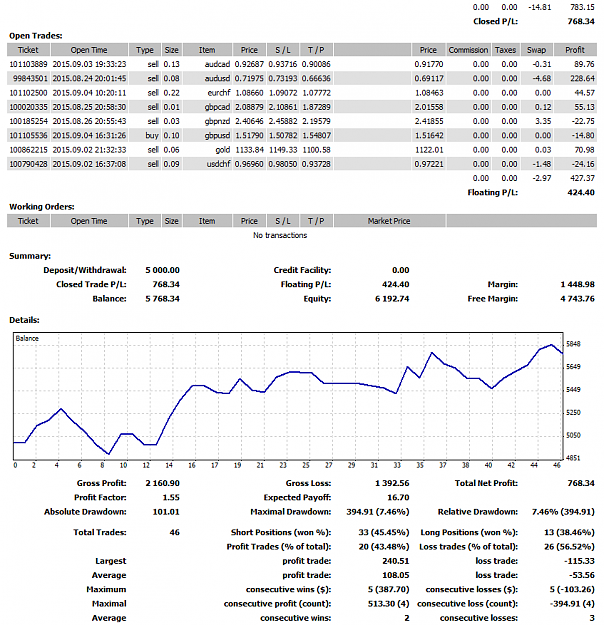The height and width of the screenshot is (625, 604).
Task: Select the gold item cell
Action: (x=222, y=150)
